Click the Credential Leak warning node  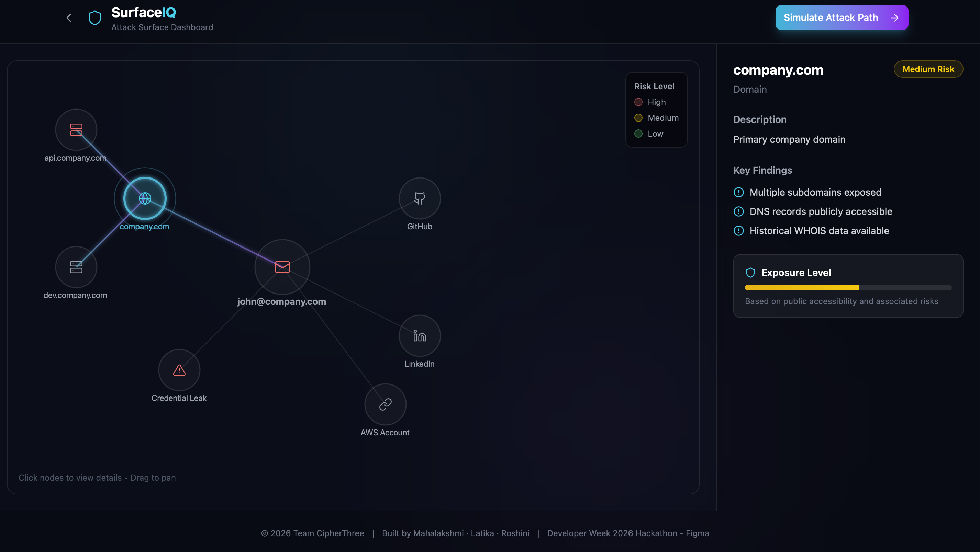point(179,370)
